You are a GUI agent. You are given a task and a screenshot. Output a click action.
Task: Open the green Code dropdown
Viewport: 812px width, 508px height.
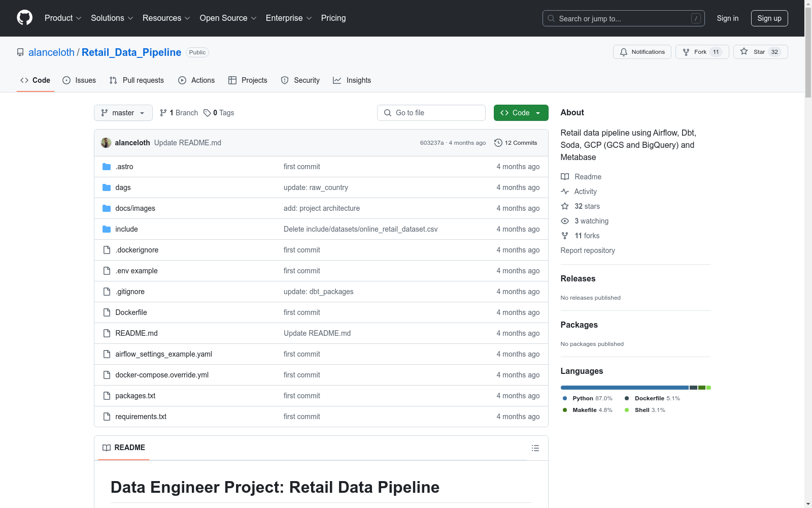(521, 113)
